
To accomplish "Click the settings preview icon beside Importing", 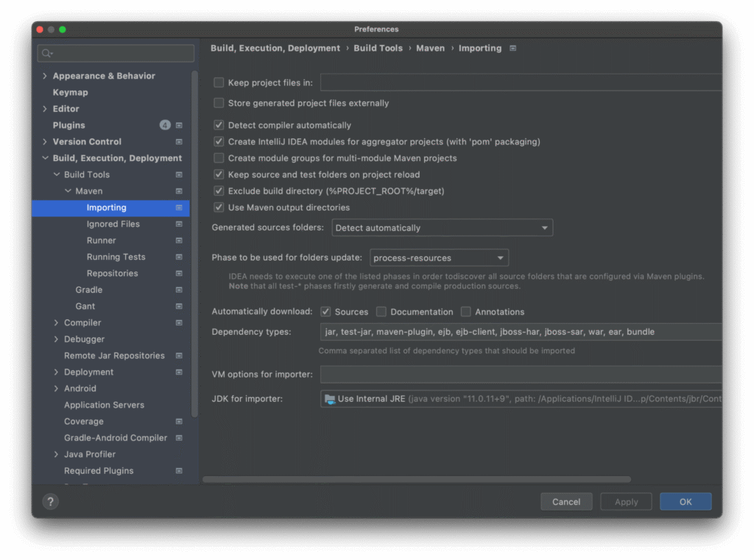I will pyautogui.click(x=177, y=208).
